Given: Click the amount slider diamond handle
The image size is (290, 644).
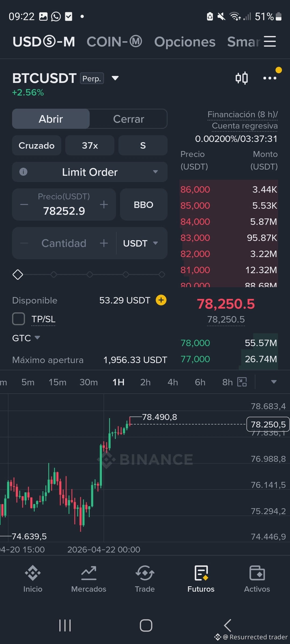Looking at the screenshot, I should pyautogui.click(x=18, y=275).
